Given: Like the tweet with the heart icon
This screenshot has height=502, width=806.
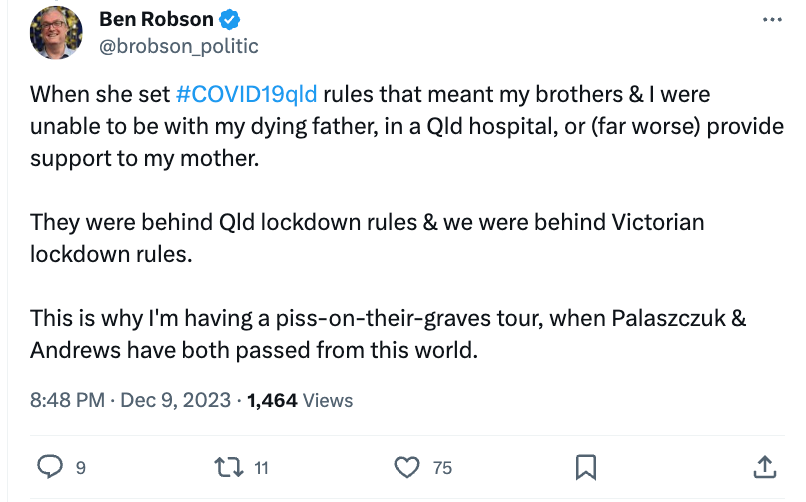Looking at the screenshot, I should click(406, 466).
